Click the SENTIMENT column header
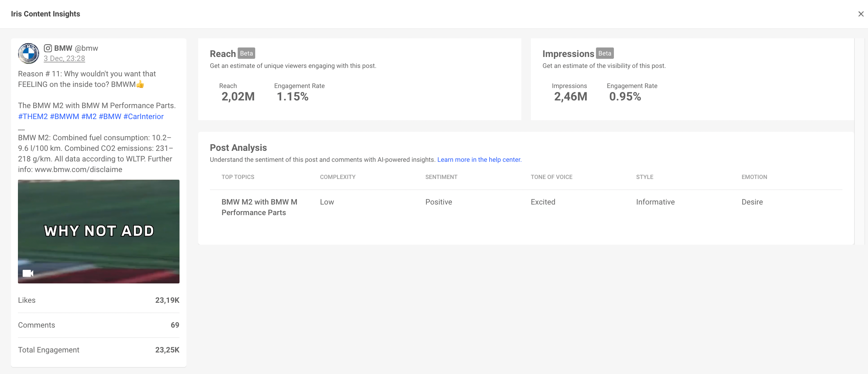The image size is (868, 374). click(441, 177)
